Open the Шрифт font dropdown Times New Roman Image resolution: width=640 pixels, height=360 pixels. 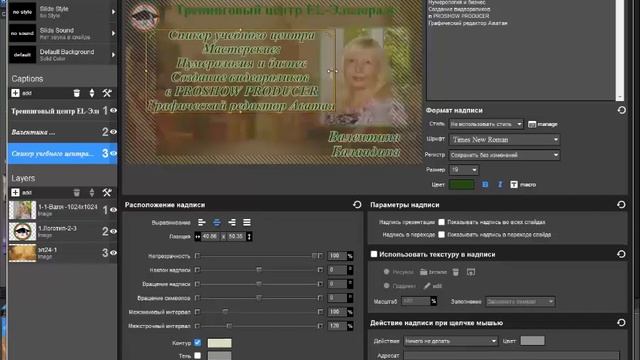(x=504, y=140)
